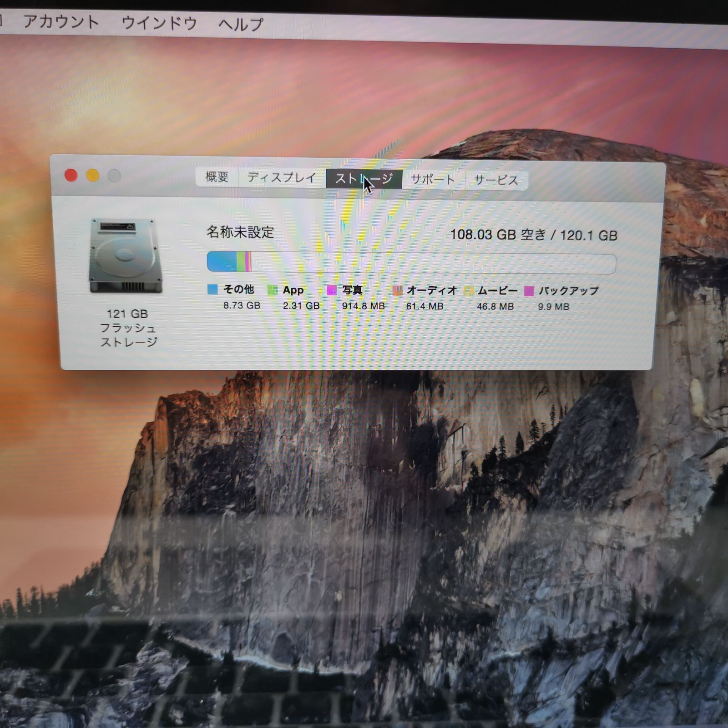Click the その他 legend label
Viewport: 728px width, 728px height.
coord(238,289)
